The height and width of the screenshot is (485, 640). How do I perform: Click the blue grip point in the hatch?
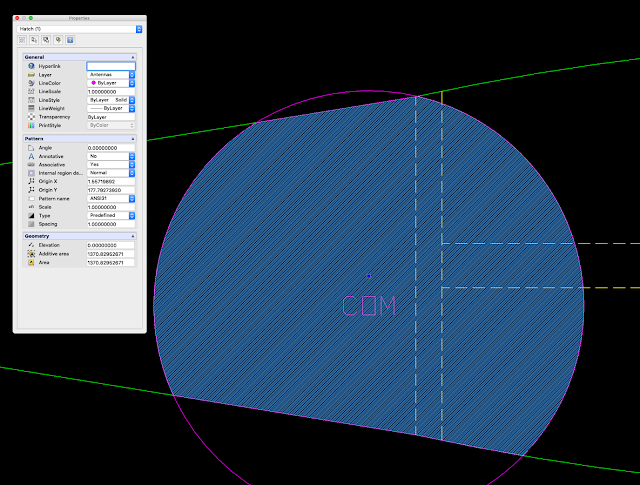click(369, 276)
